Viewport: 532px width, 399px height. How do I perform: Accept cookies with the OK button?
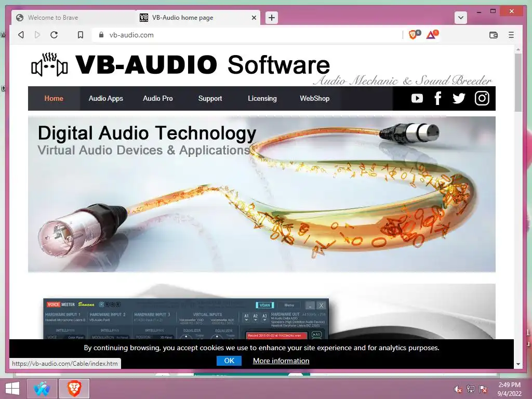click(x=229, y=361)
